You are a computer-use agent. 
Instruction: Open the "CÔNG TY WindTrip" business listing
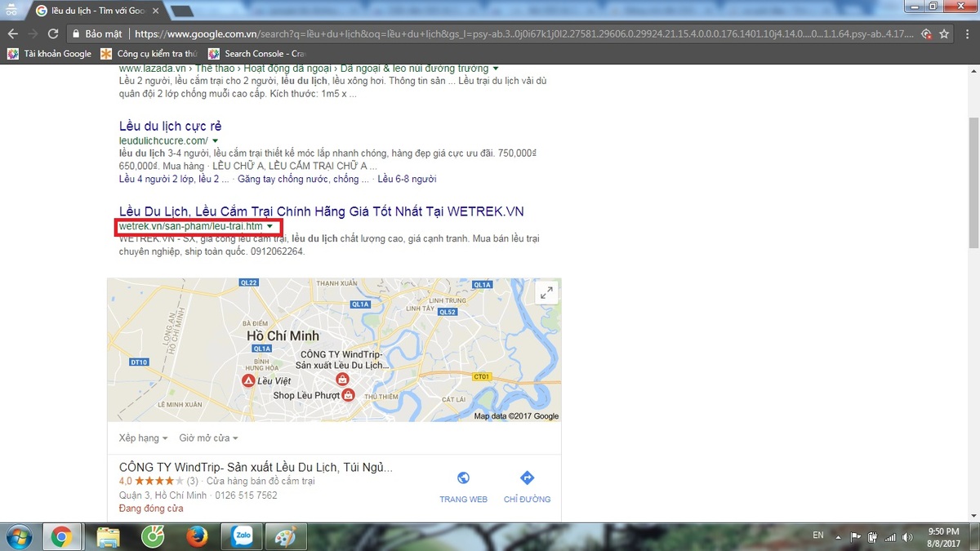tap(256, 468)
